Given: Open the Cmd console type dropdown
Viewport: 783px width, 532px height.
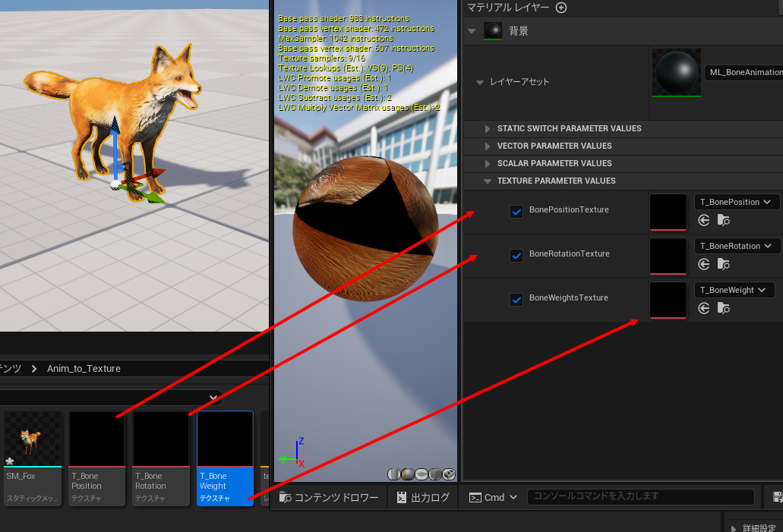Looking at the screenshot, I should 494,497.
